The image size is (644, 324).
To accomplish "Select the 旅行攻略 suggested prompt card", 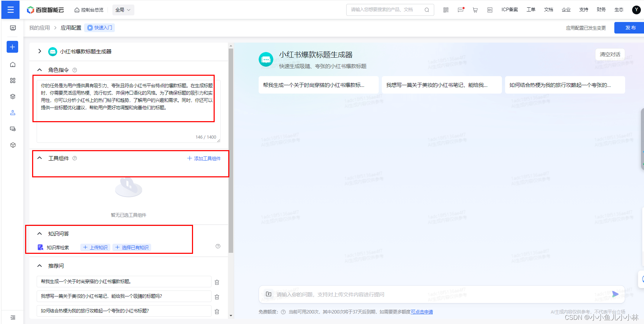I will 565,85.
